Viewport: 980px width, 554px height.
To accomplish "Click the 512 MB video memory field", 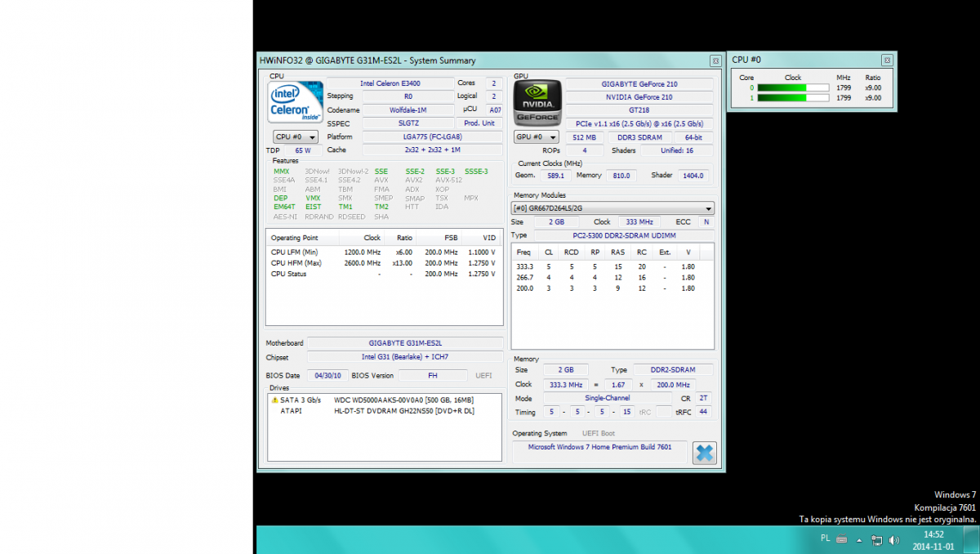I will 585,137.
